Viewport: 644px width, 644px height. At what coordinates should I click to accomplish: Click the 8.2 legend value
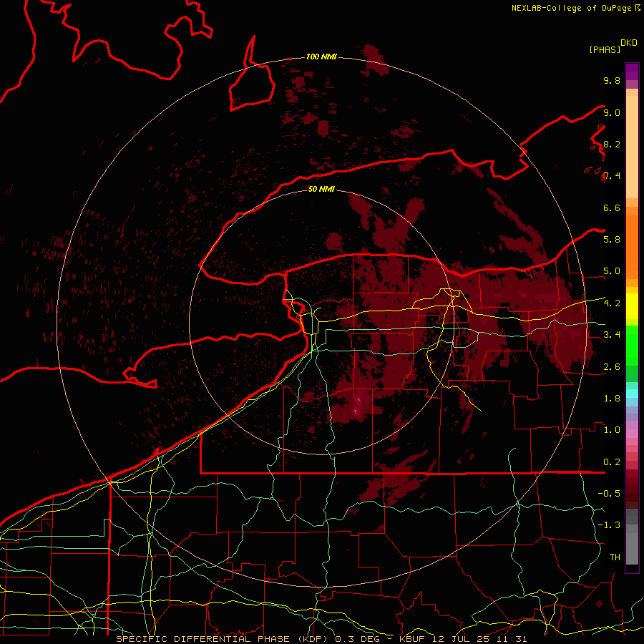(612, 144)
